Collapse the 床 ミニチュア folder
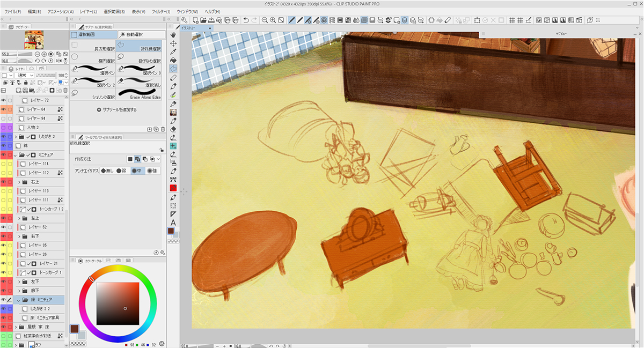644x348 pixels. pos(18,300)
